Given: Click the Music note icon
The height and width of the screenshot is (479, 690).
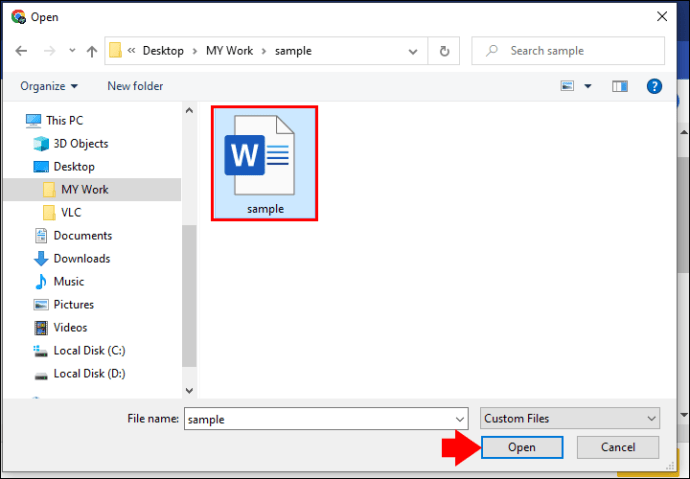Looking at the screenshot, I should (x=41, y=282).
